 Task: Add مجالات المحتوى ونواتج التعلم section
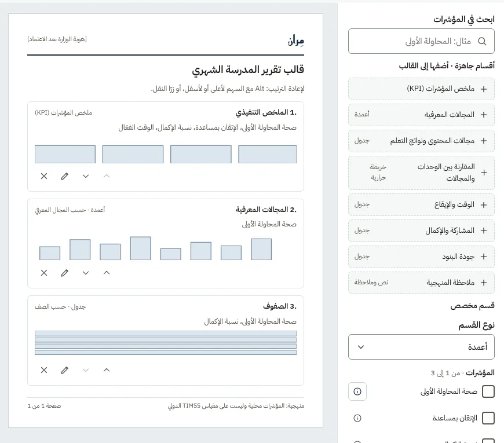421,141
